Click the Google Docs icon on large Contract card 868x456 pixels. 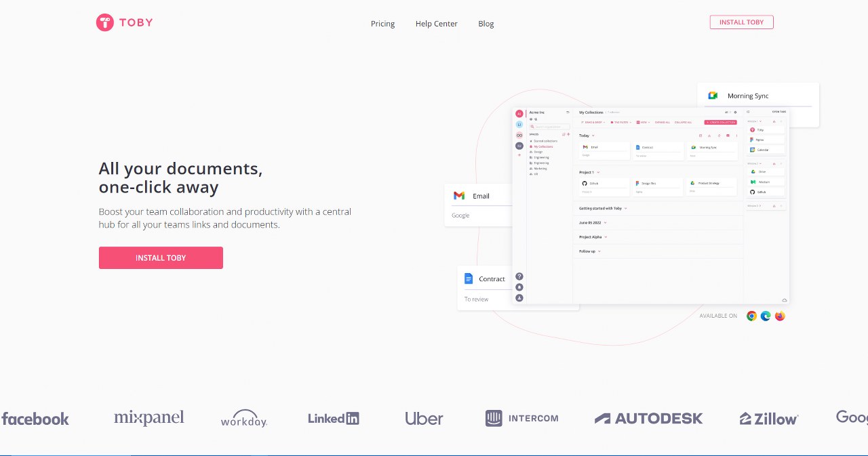pos(469,278)
